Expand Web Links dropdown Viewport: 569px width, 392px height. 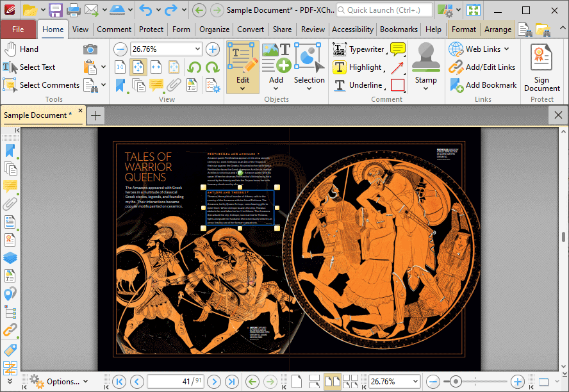507,49
